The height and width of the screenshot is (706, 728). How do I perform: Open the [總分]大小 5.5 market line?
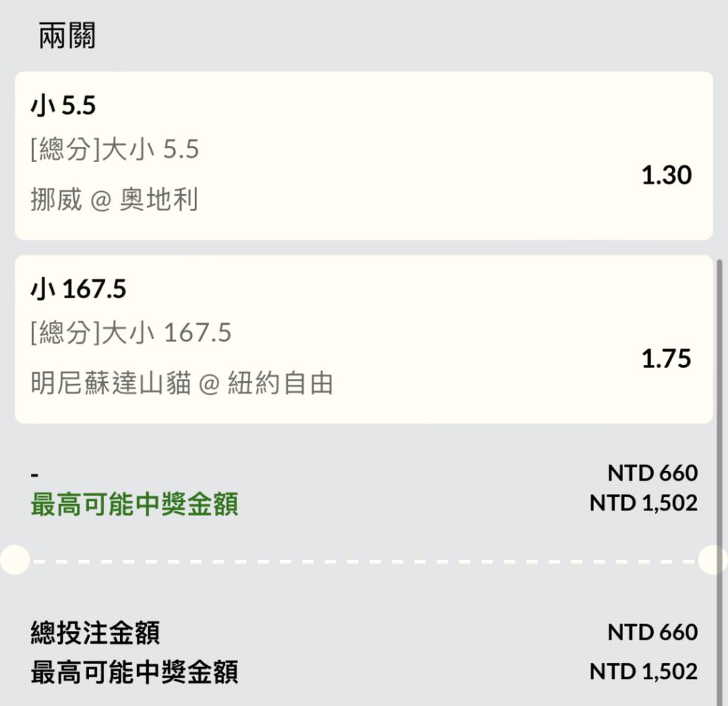coord(114,149)
